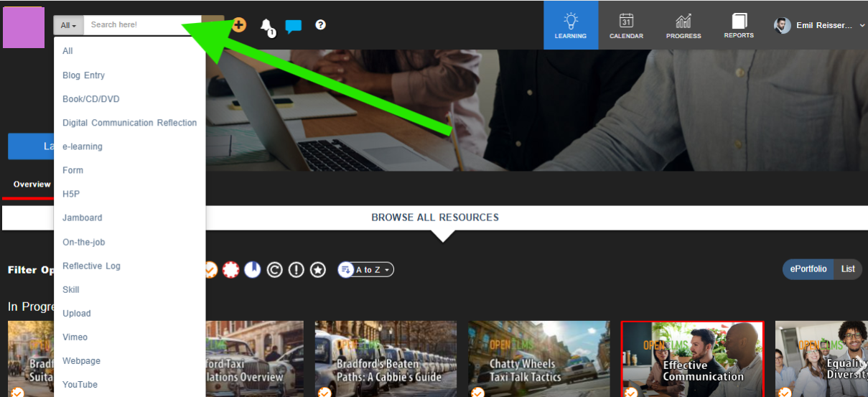Open the "Chatty Wheels Taxi Talk Tactics" card
This screenshot has width=868, height=397.
coord(539,358)
